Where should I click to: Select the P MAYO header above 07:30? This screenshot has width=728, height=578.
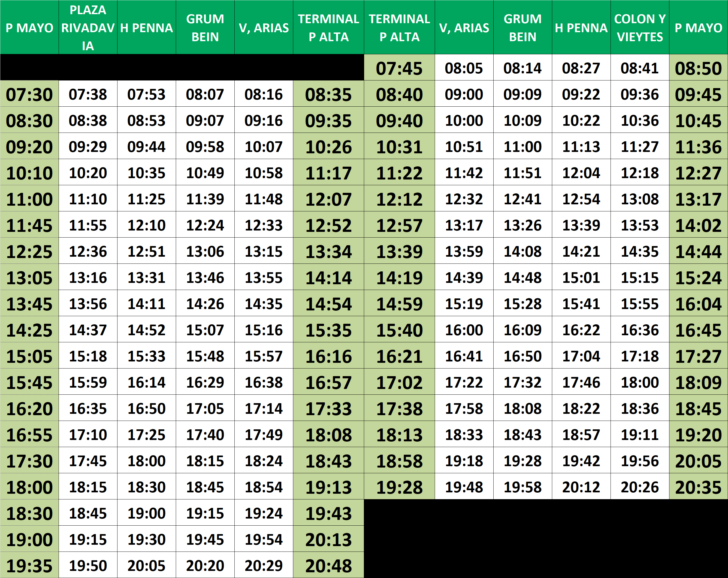point(29,27)
